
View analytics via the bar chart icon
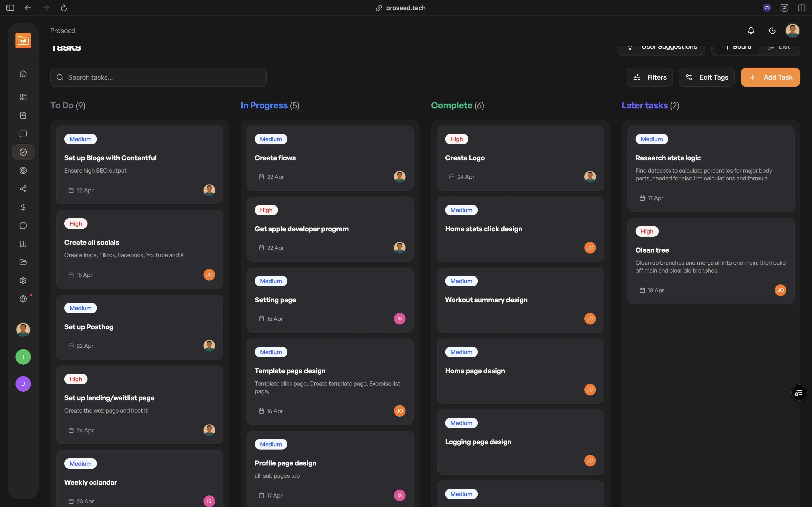[23, 243]
